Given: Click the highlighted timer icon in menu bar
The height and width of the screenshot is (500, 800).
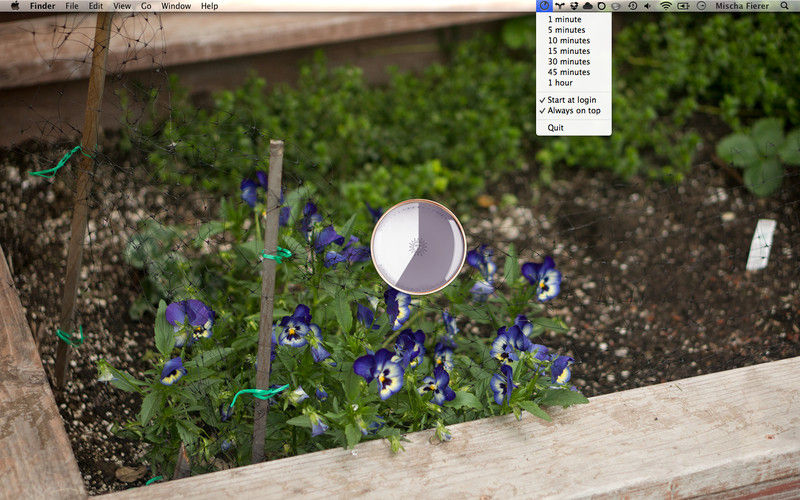Looking at the screenshot, I should pyautogui.click(x=544, y=6).
